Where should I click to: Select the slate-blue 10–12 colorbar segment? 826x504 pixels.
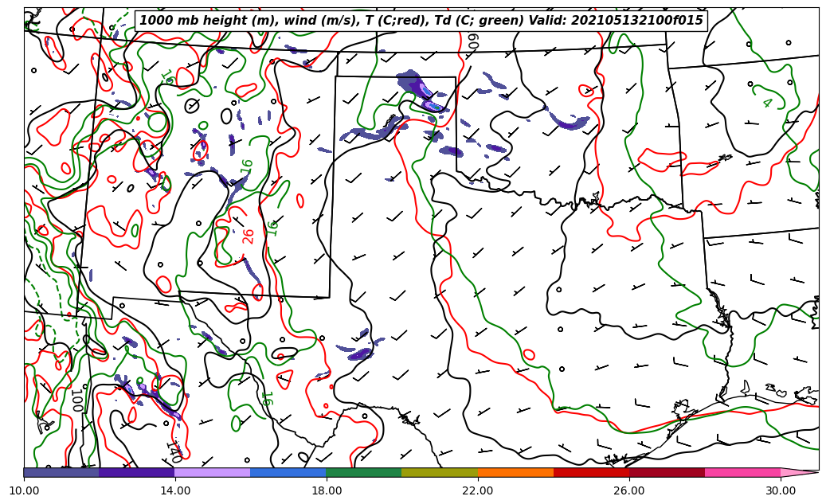click(x=61, y=472)
